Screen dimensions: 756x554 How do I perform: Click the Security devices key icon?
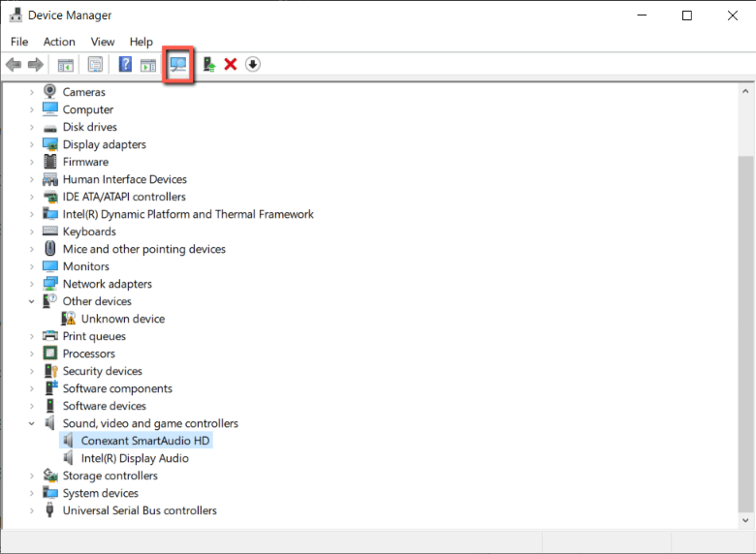click(50, 370)
